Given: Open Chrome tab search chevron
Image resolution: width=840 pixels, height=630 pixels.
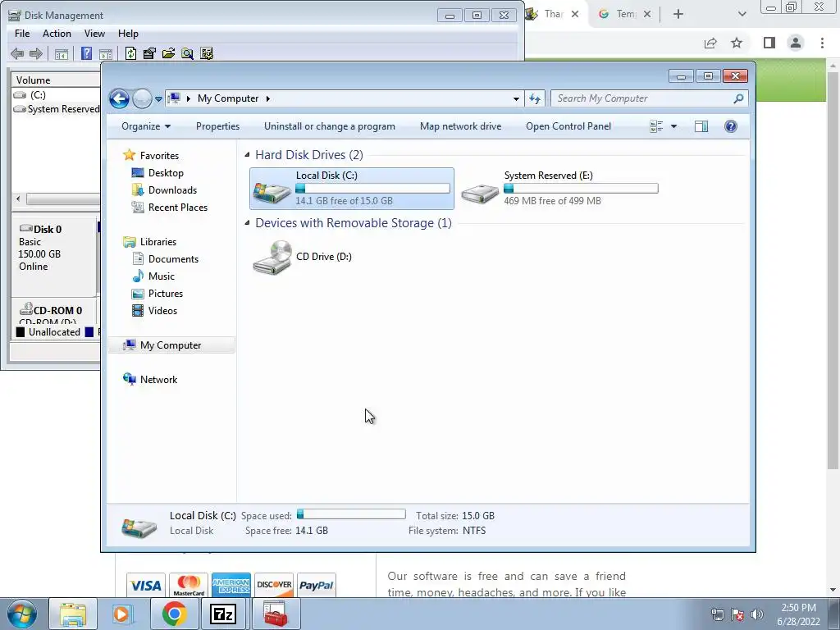Looking at the screenshot, I should click(742, 14).
